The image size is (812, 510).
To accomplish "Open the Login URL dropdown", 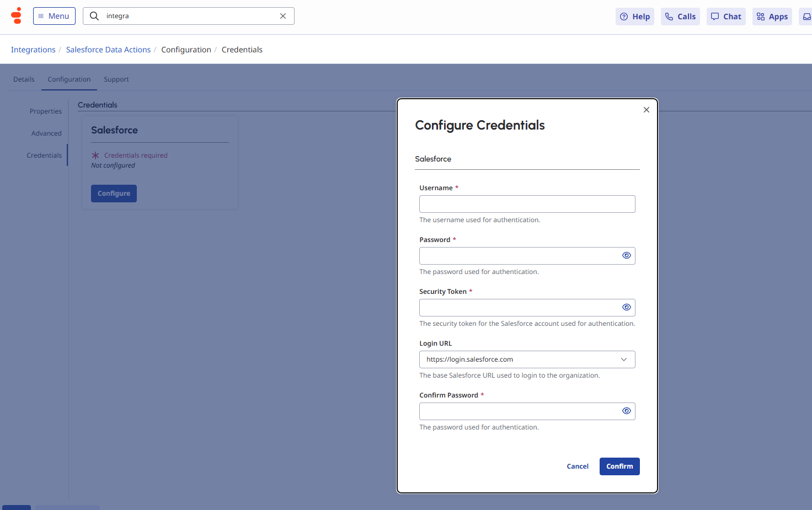I will pyautogui.click(x=527, y=359).
